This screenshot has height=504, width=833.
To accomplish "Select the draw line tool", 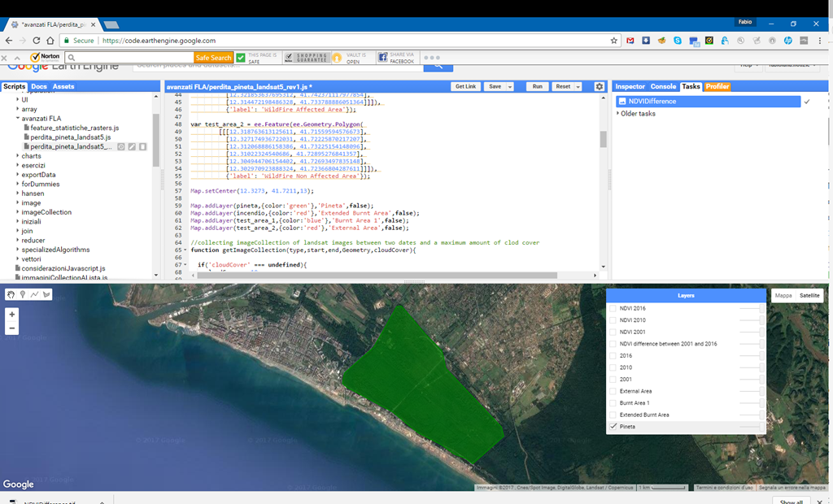I will pyautogui.click(x=34, y=294).
